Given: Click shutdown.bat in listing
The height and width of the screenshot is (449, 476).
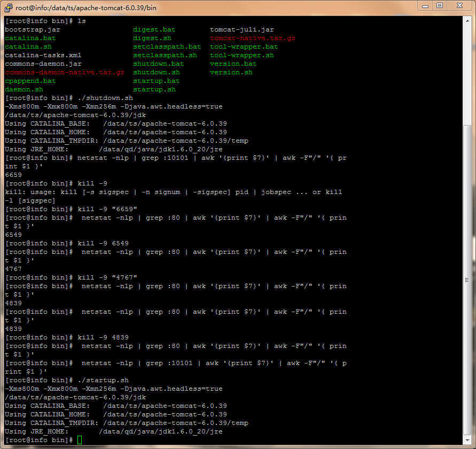Looking at the screenshot, I should (159, 64).
